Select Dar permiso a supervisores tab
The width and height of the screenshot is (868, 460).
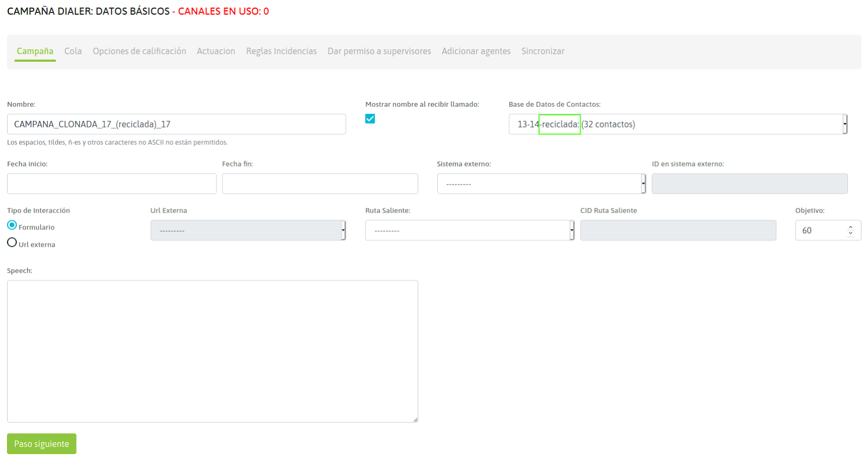pos(379,51)
